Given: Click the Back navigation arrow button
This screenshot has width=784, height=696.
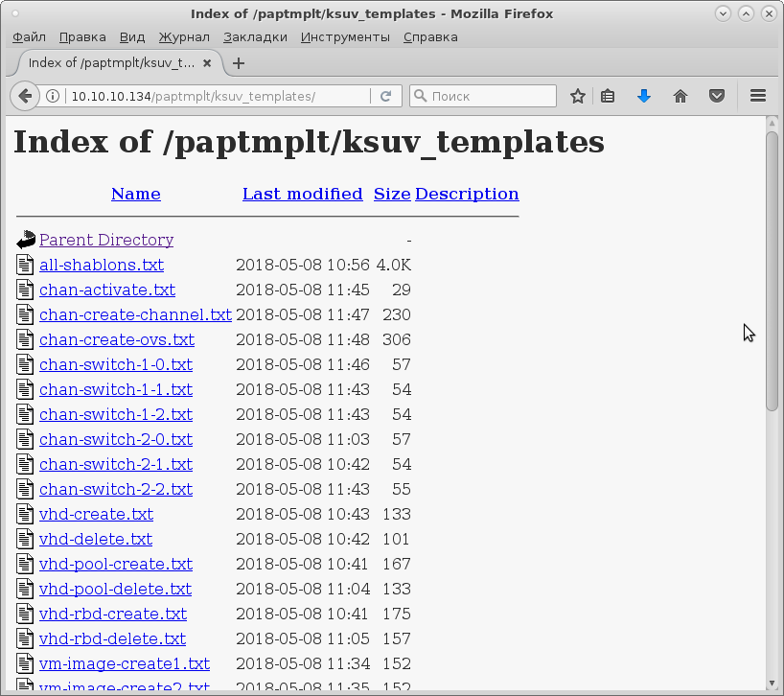Looking at the screenshot, I should [25, 96].
